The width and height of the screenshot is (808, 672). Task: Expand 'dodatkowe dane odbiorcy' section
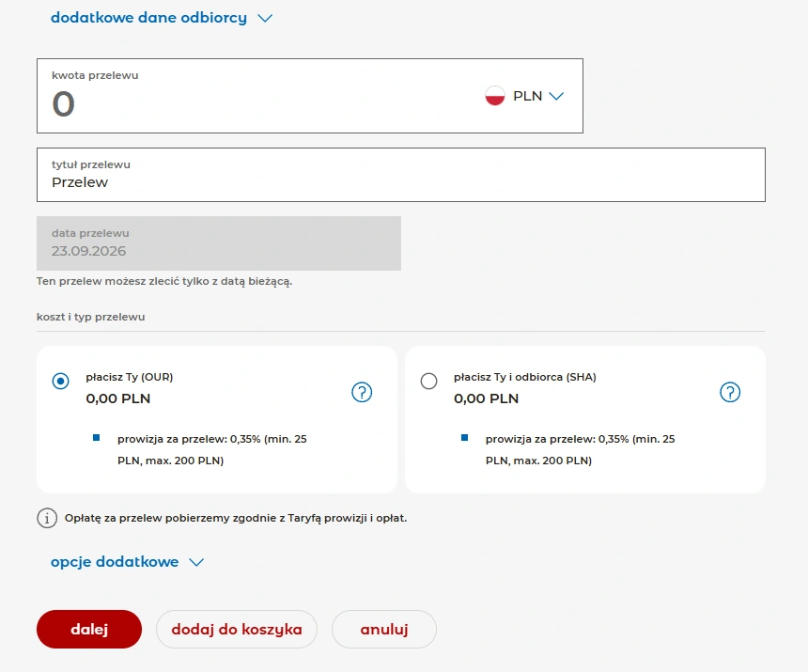point(162,18)
